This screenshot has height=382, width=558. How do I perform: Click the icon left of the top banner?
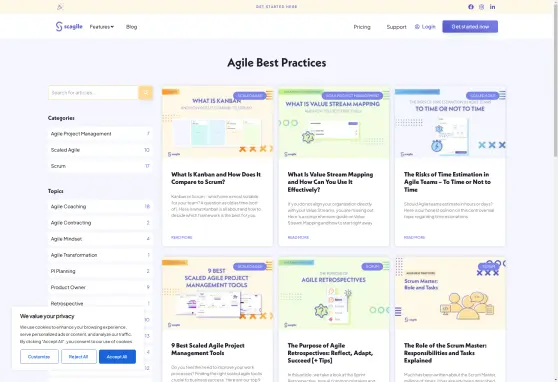pyautogui.click(x=60, y=7)
